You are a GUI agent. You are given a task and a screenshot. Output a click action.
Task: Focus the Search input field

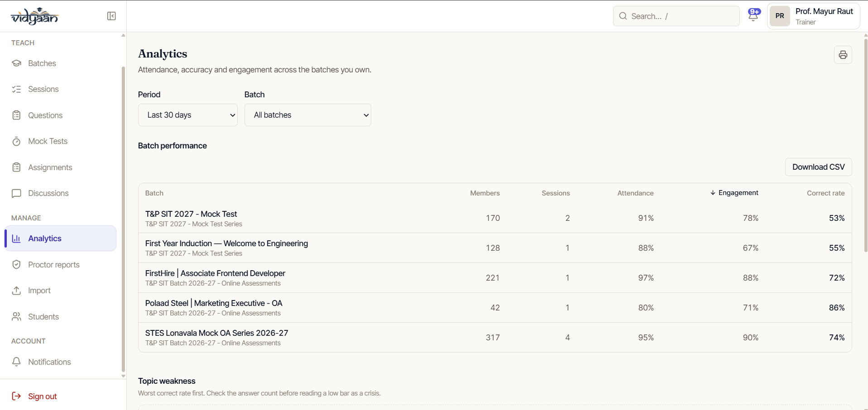[676, 16]
